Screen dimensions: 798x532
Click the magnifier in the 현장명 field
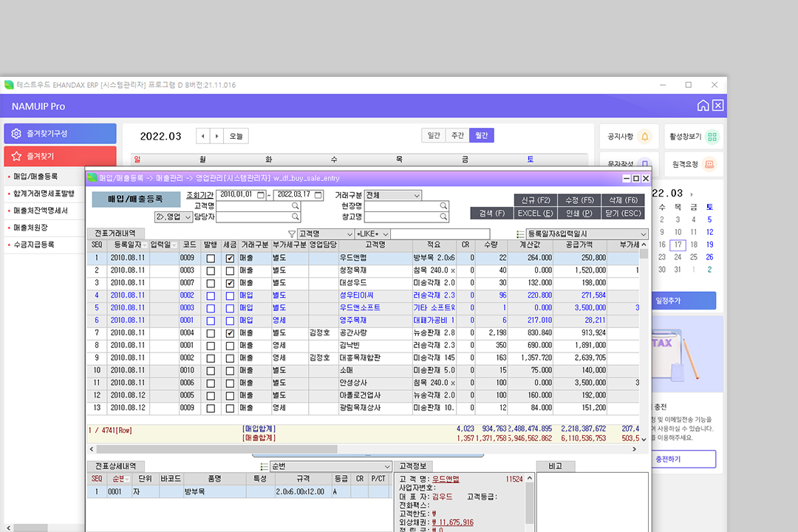[x=443, y=205]
